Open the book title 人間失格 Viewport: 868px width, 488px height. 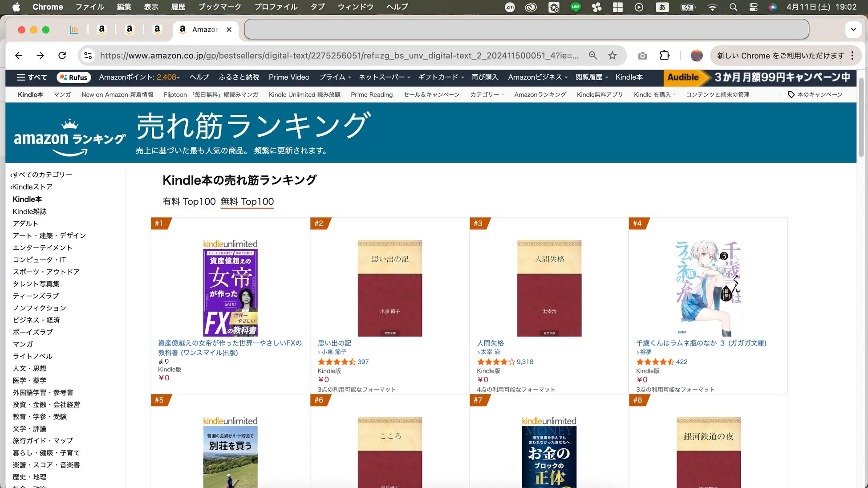coord(490,343)
